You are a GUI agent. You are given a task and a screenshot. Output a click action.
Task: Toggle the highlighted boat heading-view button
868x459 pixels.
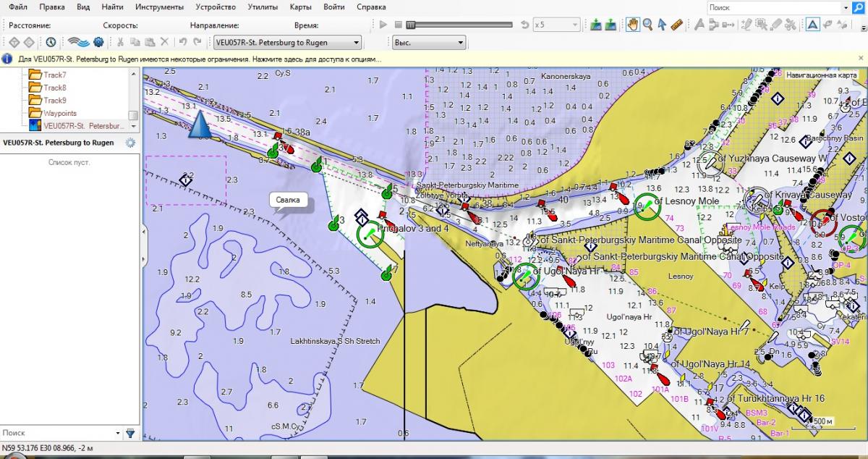coord(813,25)
